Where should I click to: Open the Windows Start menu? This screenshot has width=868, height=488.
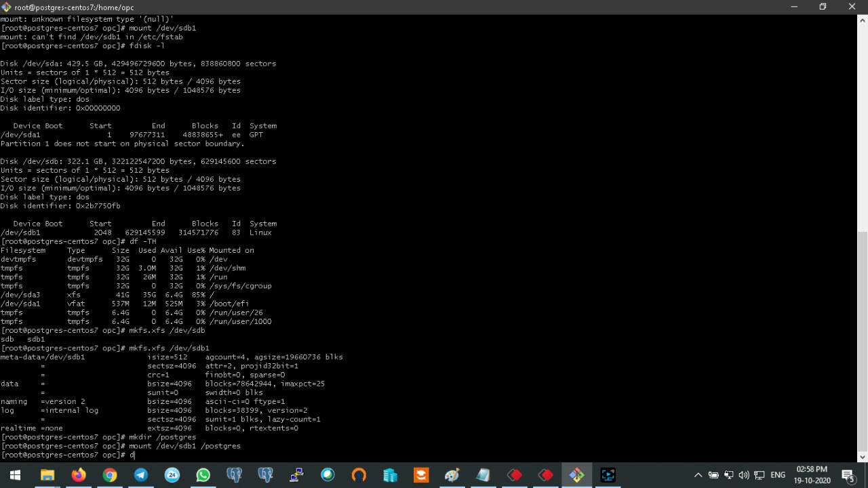click(x=15, y=475)
